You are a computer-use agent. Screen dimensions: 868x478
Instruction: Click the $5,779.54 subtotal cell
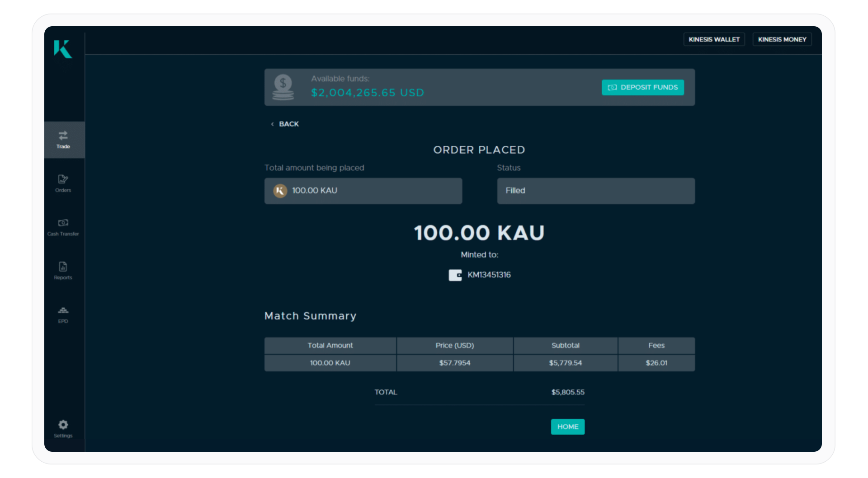[566, 363]
